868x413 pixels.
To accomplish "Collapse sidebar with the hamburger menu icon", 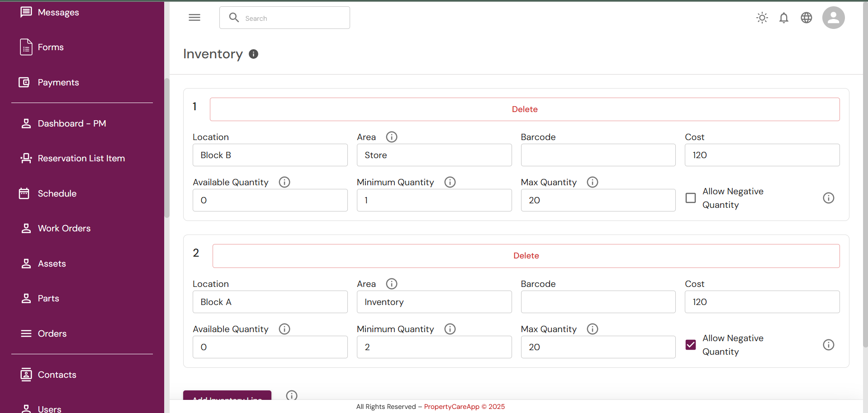I will [194, 18].
